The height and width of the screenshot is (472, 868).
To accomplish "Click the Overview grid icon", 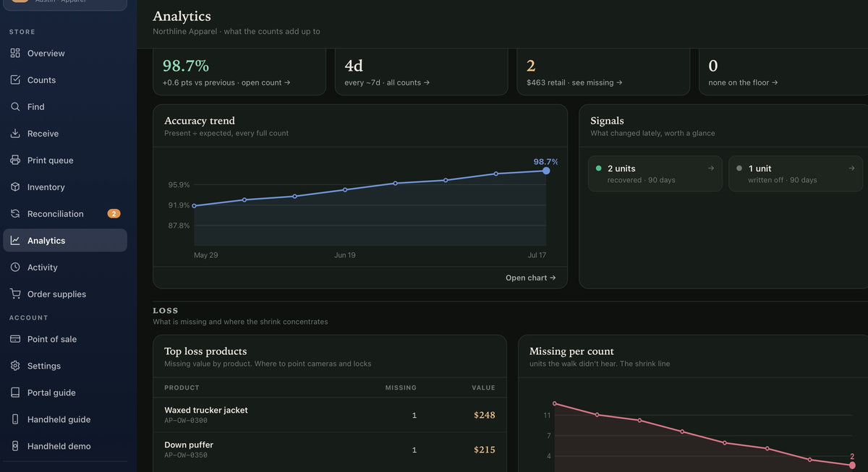I will (x=15, y=53).
